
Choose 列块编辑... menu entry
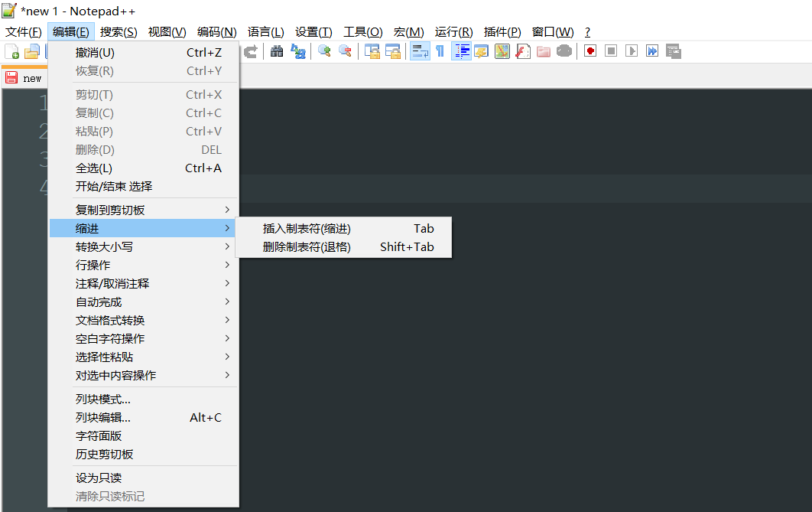(x=144, y=418)
